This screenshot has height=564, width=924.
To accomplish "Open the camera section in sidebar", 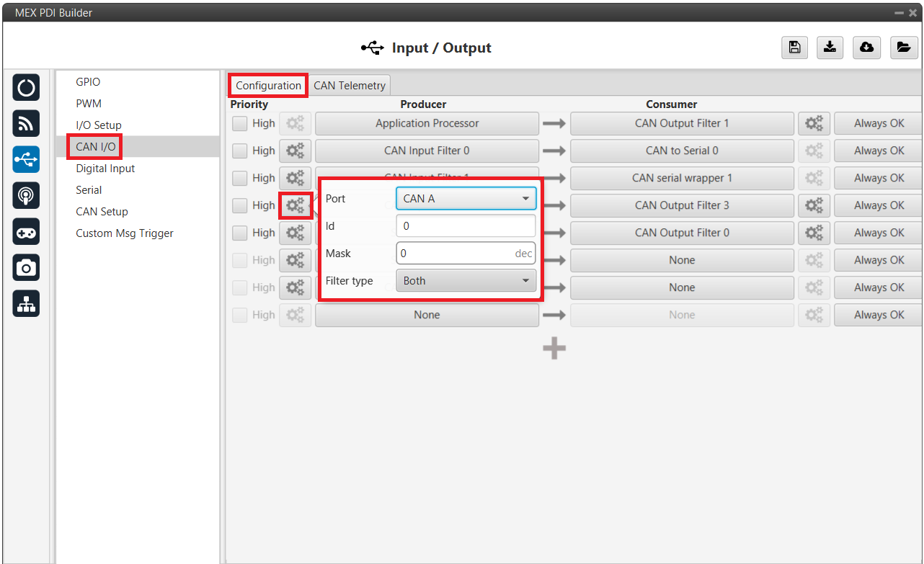I will pos(26,268).
